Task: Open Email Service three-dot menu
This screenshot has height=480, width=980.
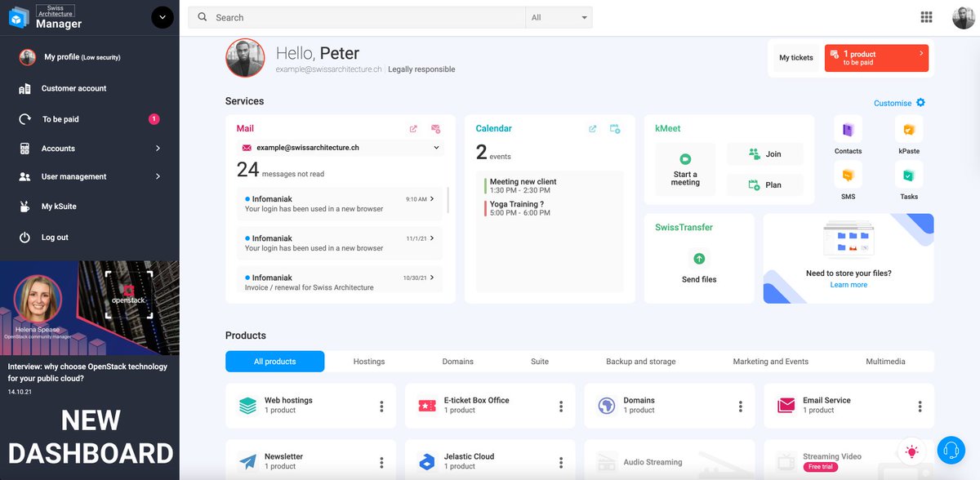Action: tap(920, 406)
